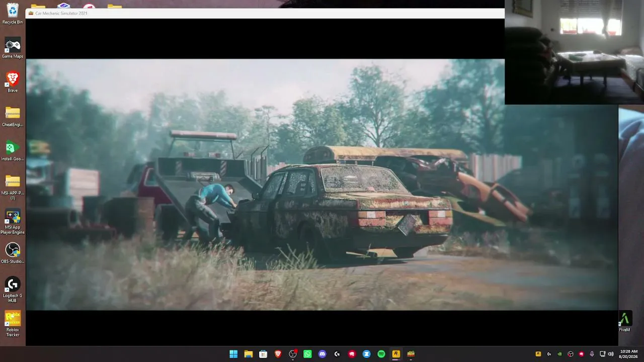Click the microphone icon in system tray

click(x=592, y=354)
